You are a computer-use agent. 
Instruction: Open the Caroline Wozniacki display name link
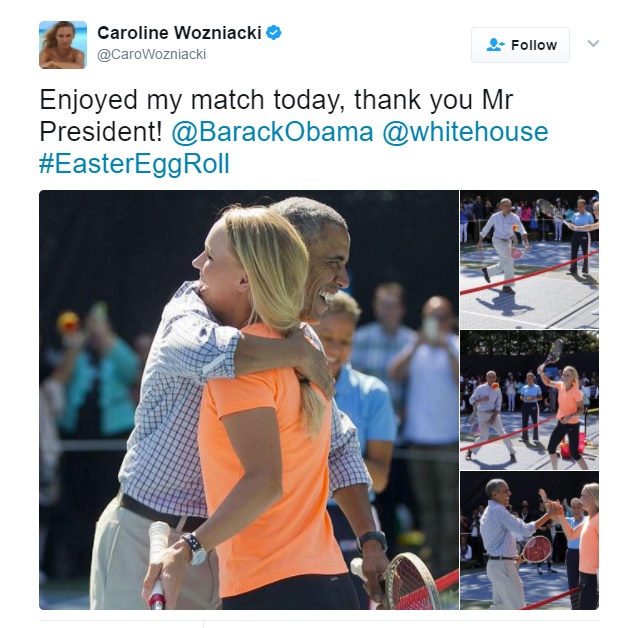[x=179, y=33]
